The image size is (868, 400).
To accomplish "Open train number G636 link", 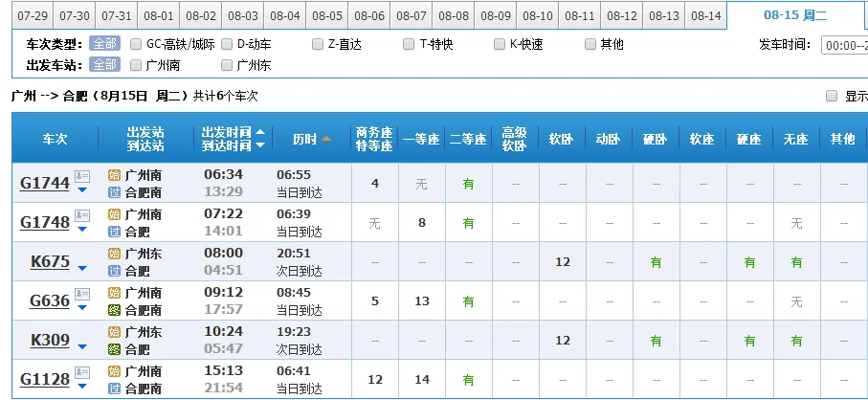I will pos(50,300).
